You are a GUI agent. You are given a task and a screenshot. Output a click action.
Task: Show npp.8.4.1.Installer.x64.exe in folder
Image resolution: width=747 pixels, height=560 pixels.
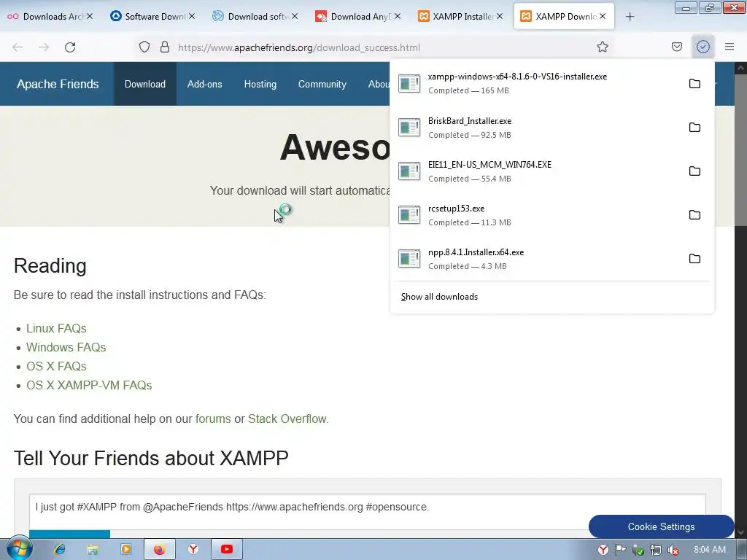(694, 259)
